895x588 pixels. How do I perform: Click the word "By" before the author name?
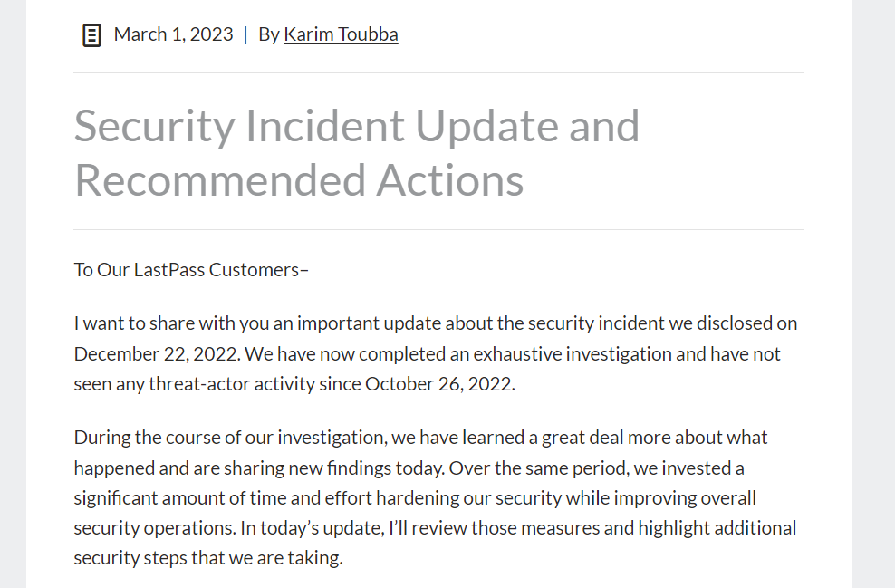[269, 34]
